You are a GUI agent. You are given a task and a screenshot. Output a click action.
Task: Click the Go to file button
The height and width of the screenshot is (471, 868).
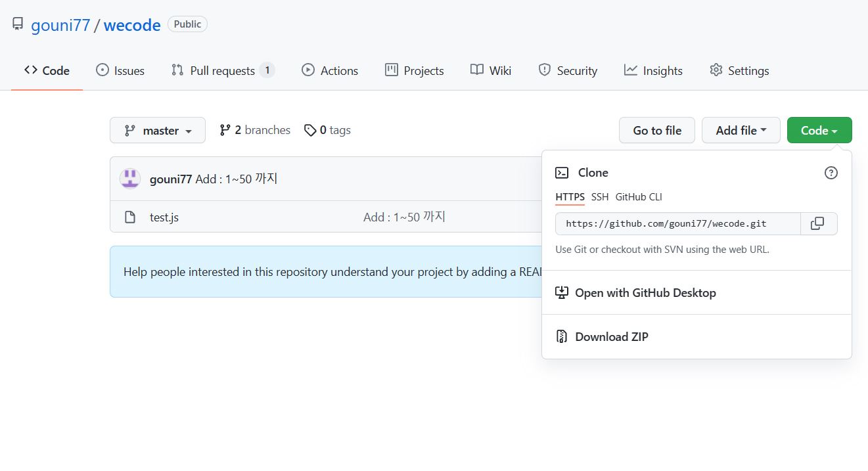[x=657, y=130]
